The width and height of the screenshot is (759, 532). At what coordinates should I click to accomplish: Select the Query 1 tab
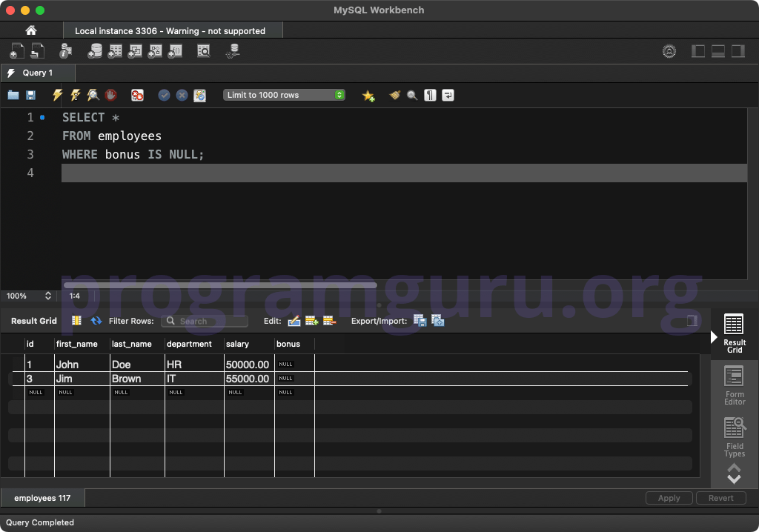tap(38, 73)
